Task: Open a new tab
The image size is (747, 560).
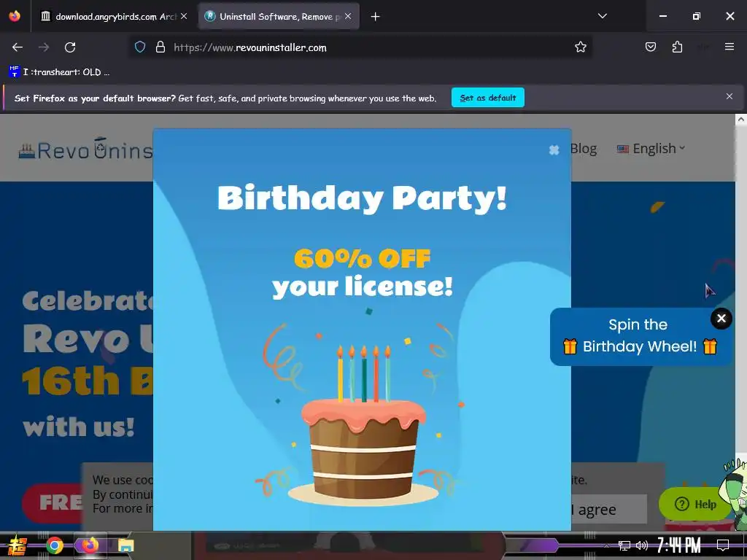Action: [376, 17]
